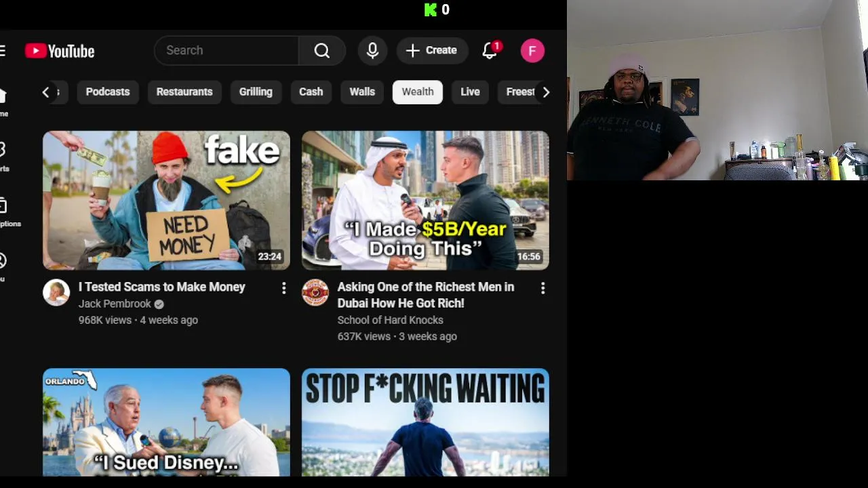This screenshot has width=868, height=488.
Task: Open Home in the sidebar
Action: (x=3, y=102)
